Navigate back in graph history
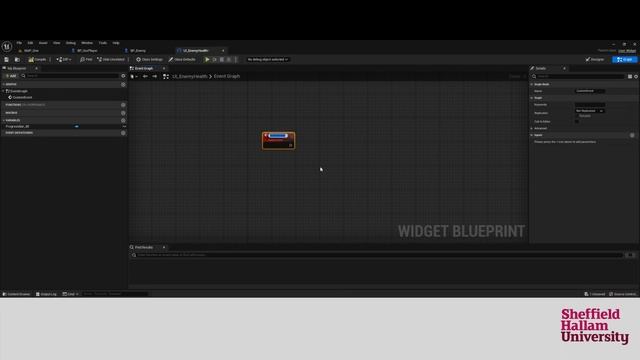The width and height of the screenshot is (640, 360). (145, 76)
